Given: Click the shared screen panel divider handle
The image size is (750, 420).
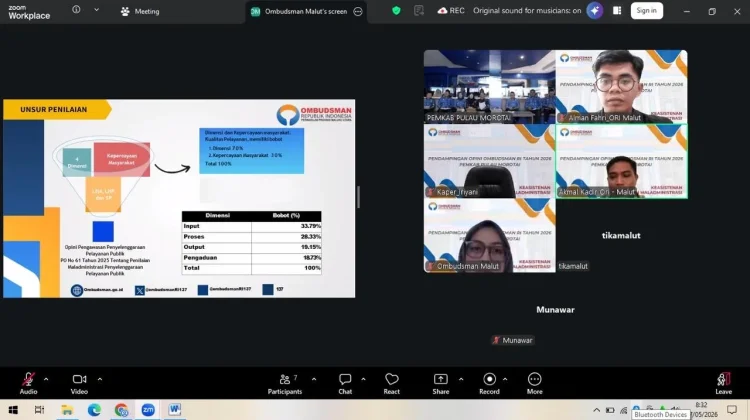Looking at the screenshot, I should pos(359,197).
